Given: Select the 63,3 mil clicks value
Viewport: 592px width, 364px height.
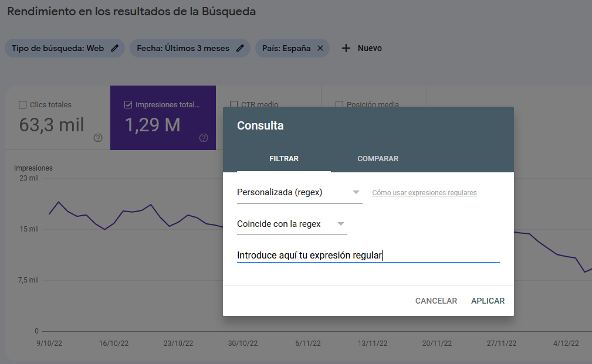Looking at the screenshot, I should (52, 125).
